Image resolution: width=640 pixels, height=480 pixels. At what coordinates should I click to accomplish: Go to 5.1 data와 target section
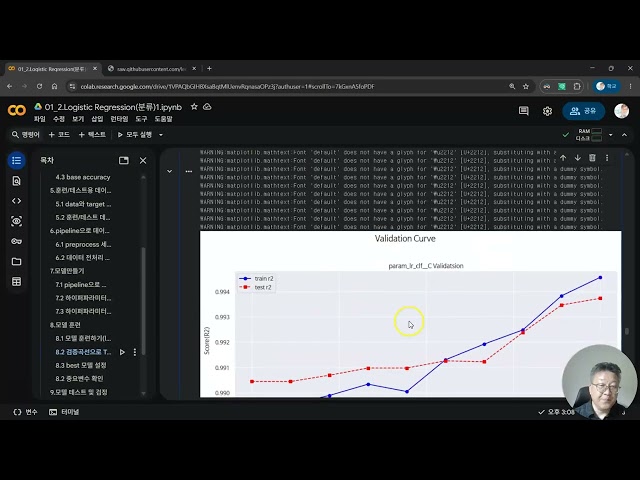tap(83, 204)
